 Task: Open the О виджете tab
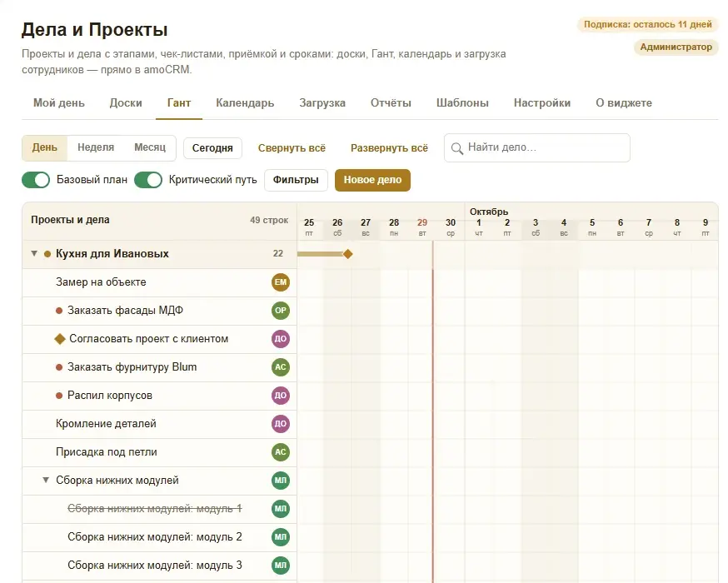[x=624, y=103]
